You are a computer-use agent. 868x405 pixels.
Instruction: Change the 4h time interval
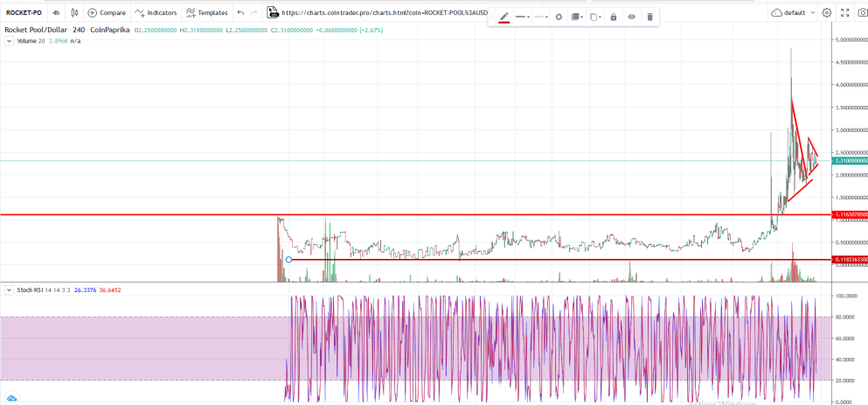(56, 13)
